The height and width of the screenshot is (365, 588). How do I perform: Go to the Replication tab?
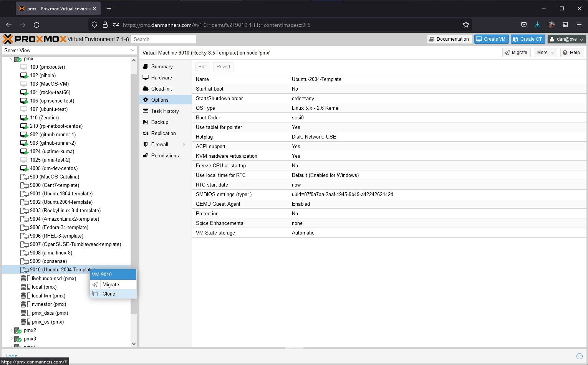(x=166, y=133)
